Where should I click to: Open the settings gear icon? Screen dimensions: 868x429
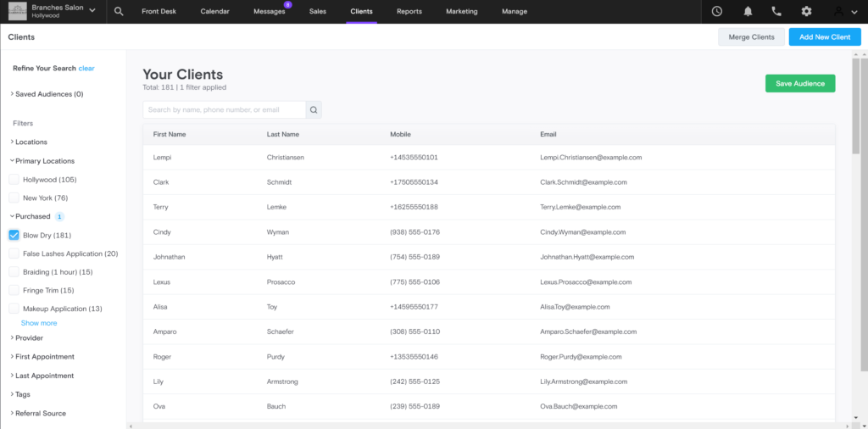tap(806, 12)
